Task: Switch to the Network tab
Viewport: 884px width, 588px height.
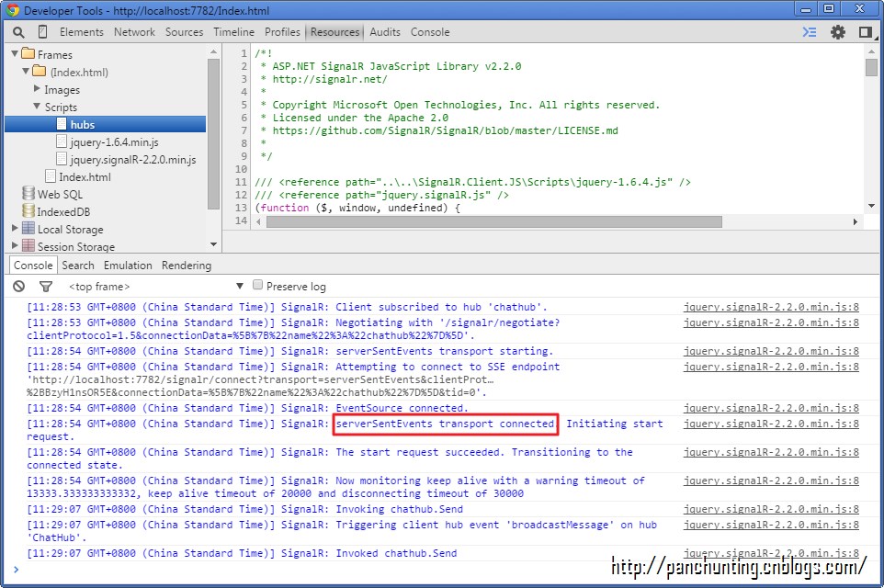Action: 134,32
